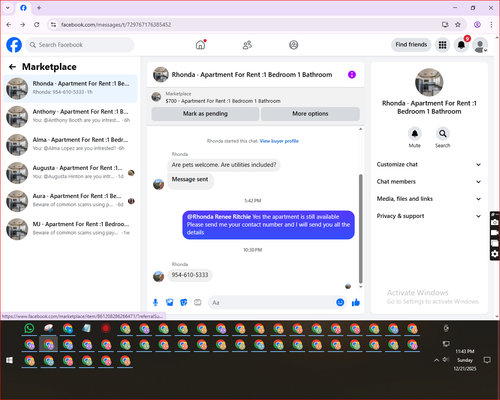The image size is (500, 400).
Task: Click the screenshot camera icon on side toolbar
Action: click(495, 222)
